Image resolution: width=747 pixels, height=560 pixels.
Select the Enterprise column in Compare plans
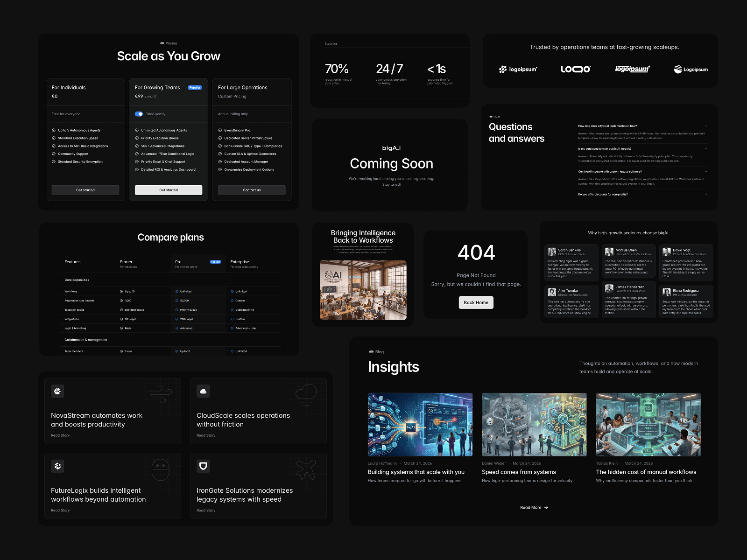[x=244, y=264]
